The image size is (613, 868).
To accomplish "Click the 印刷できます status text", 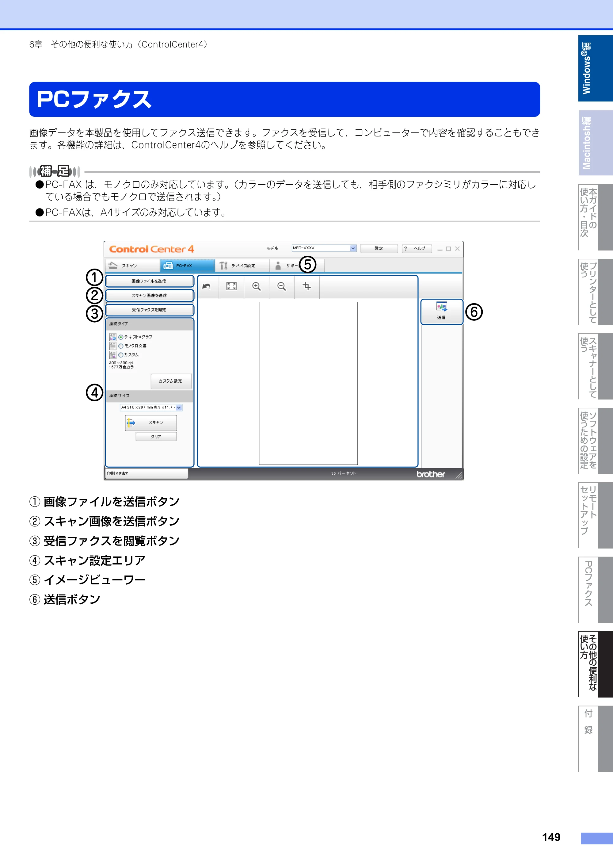I will click(117, 474).
